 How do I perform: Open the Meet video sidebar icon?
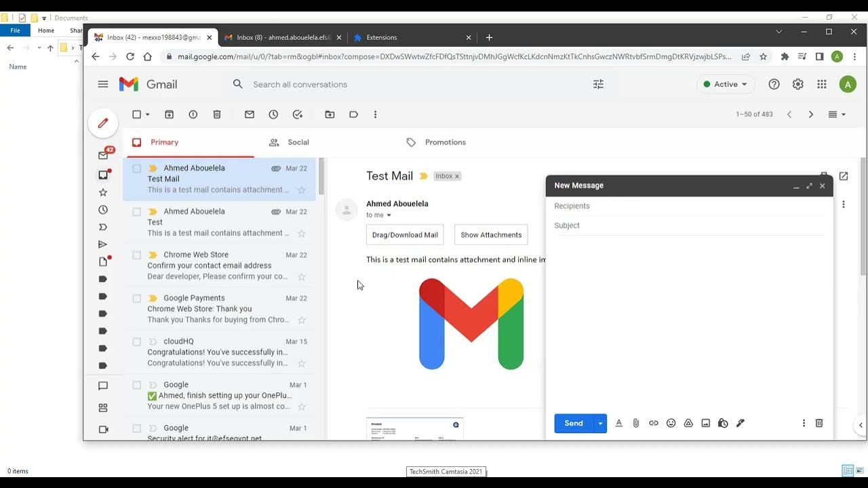point(103,429)
